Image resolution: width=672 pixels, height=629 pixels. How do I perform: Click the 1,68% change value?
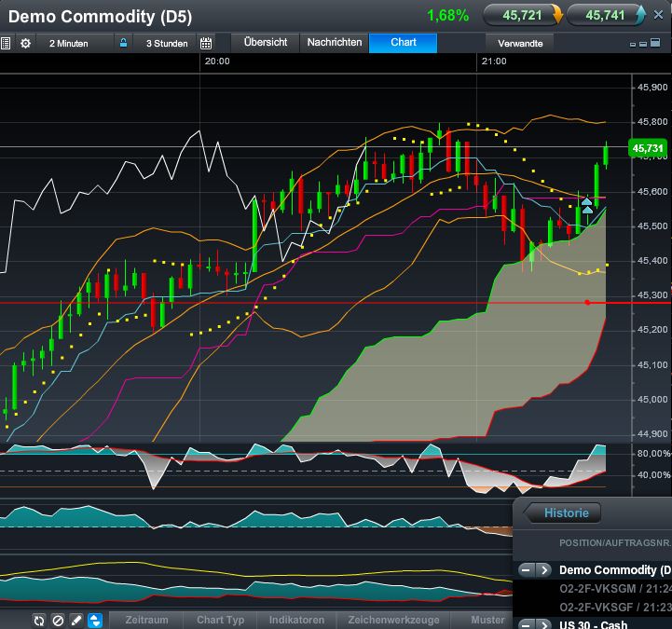(x=448, y=16)
